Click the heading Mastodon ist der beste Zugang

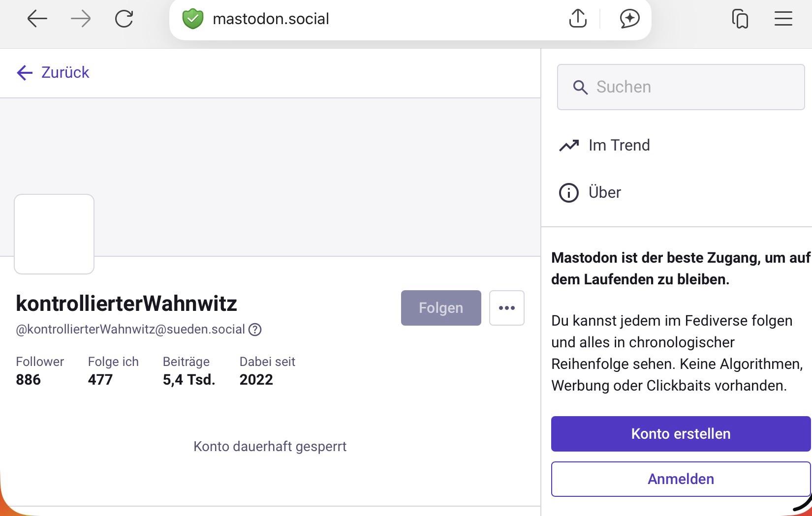681,269
